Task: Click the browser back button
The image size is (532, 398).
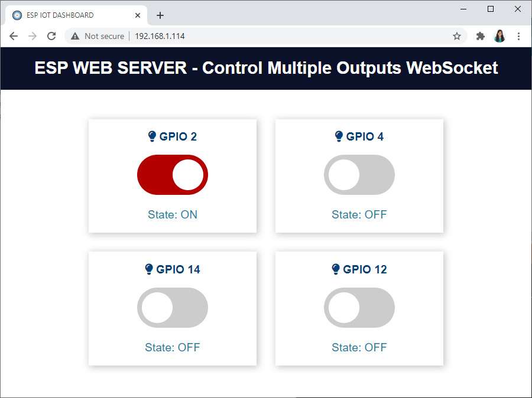Action: tap(14, 36)
